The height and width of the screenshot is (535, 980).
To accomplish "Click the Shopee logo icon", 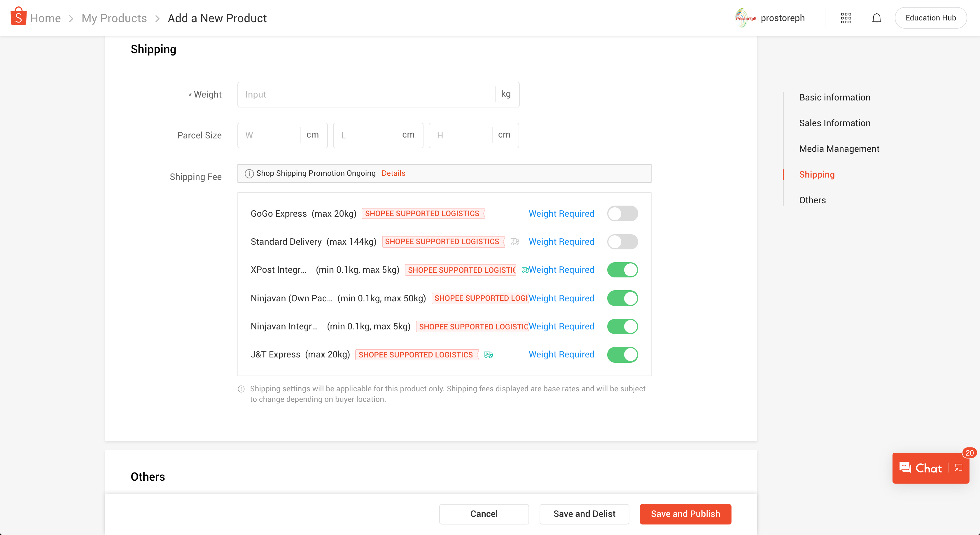I will coord(18,17).
